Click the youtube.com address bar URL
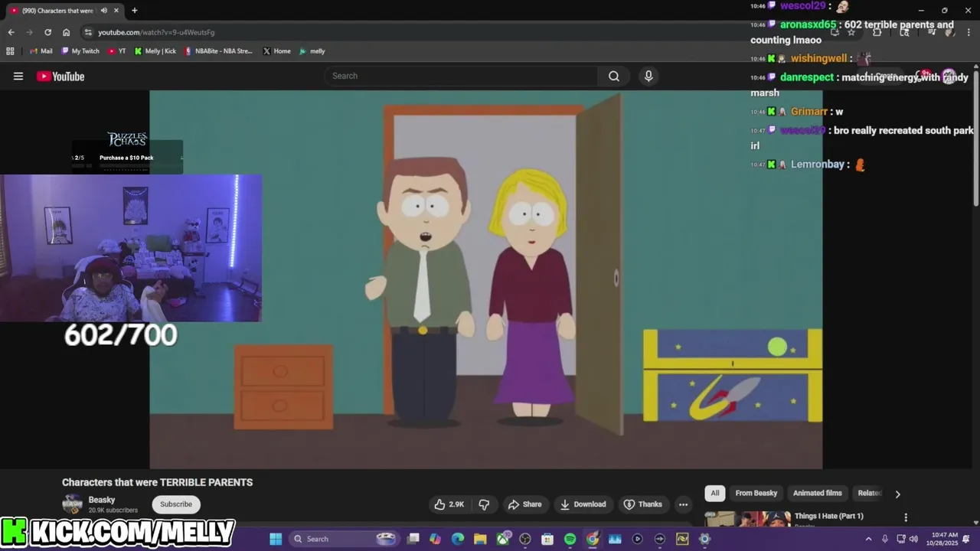Viewport: 980px width, 551px height. point(156,32)
